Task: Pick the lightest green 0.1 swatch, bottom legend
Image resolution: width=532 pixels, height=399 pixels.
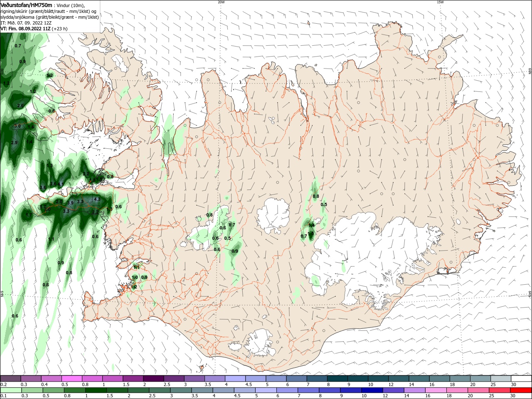Action: pos(10,390)
